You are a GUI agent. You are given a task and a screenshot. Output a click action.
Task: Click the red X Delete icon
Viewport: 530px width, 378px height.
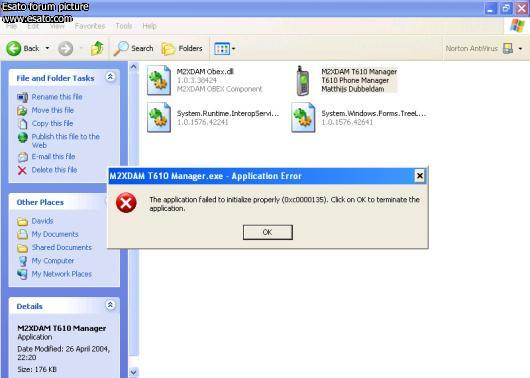pos(22,170)
